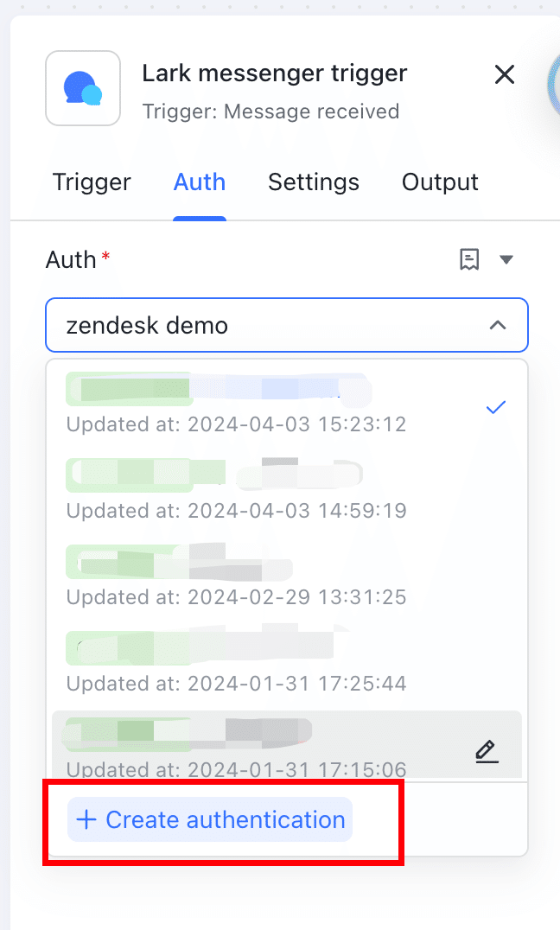Click the plus icon in Create authentication

[x=86, y=819]
